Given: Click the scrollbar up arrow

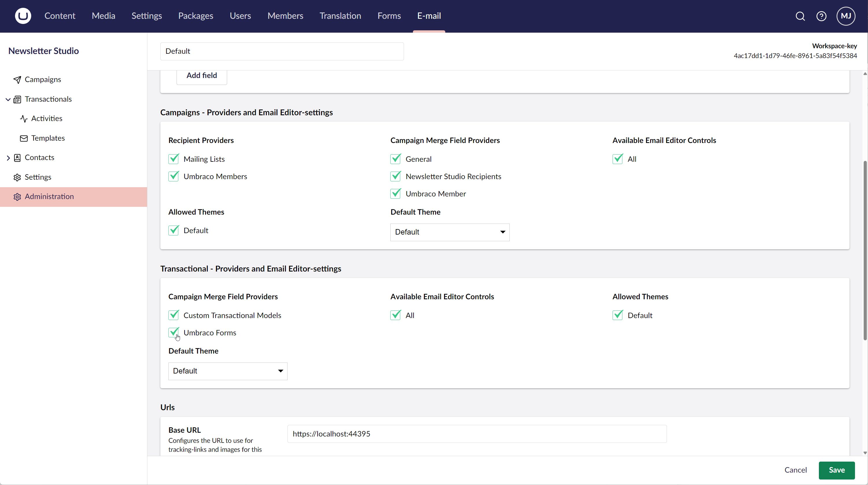Looking at the screenshot, I should pos(865,74).
